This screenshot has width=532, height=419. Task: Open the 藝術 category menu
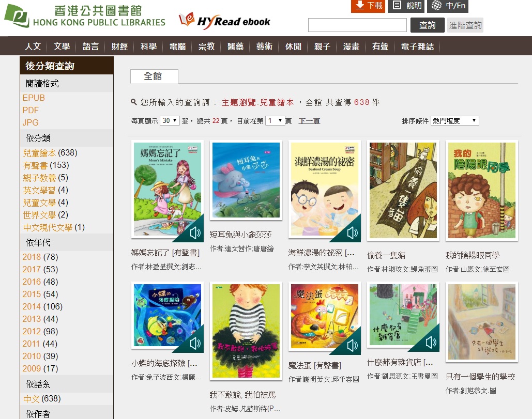pyautogui.click(x=264, y=46)
